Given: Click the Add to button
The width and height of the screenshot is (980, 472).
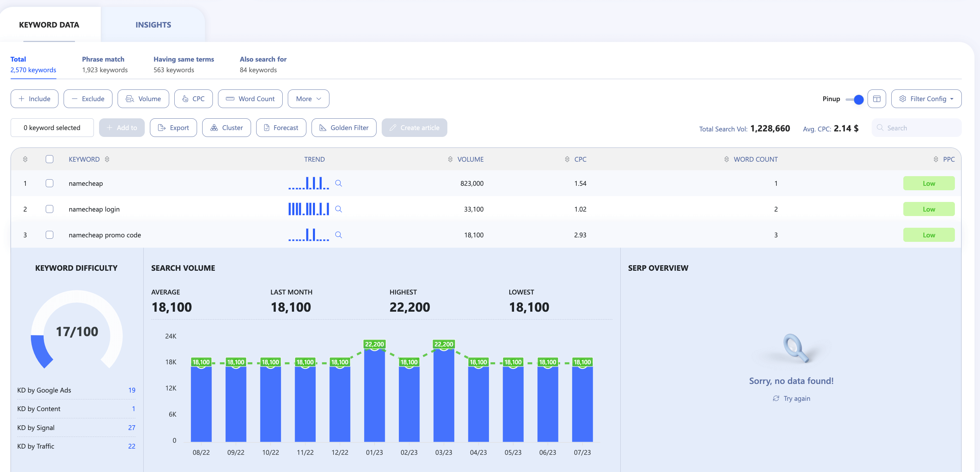Looking at the screenshot, I should pos(122,128).
